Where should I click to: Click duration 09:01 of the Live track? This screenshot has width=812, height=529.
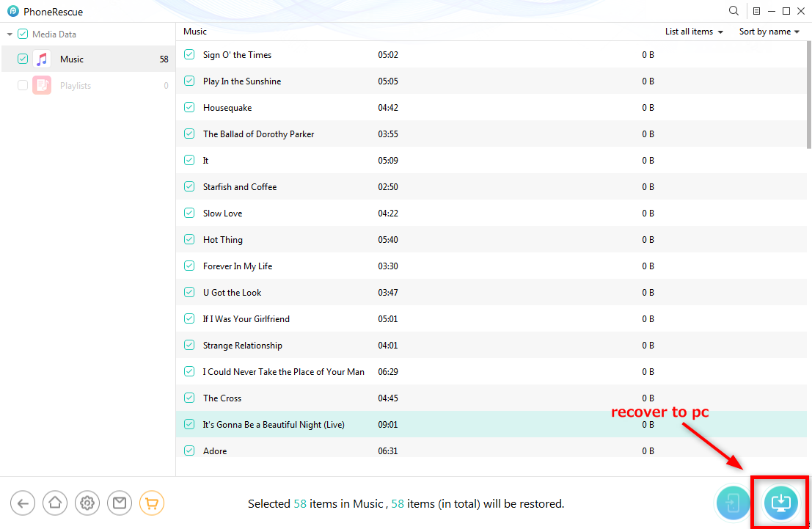point(388,425)
